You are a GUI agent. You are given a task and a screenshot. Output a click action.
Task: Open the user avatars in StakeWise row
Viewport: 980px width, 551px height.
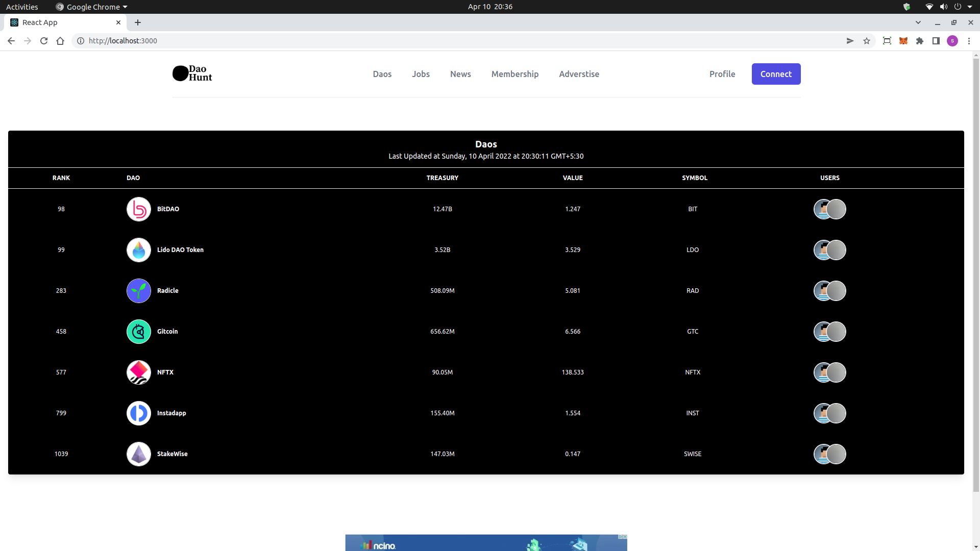[829, 454]
